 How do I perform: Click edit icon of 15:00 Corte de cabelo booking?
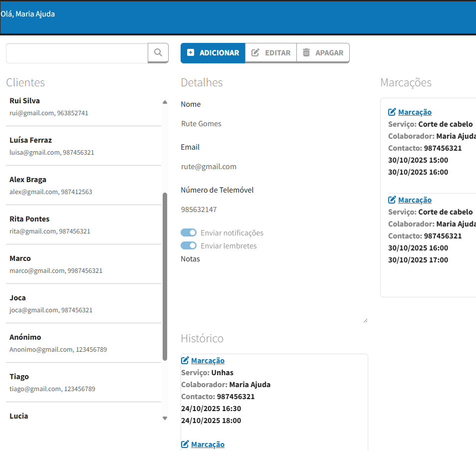coord(392,112)
